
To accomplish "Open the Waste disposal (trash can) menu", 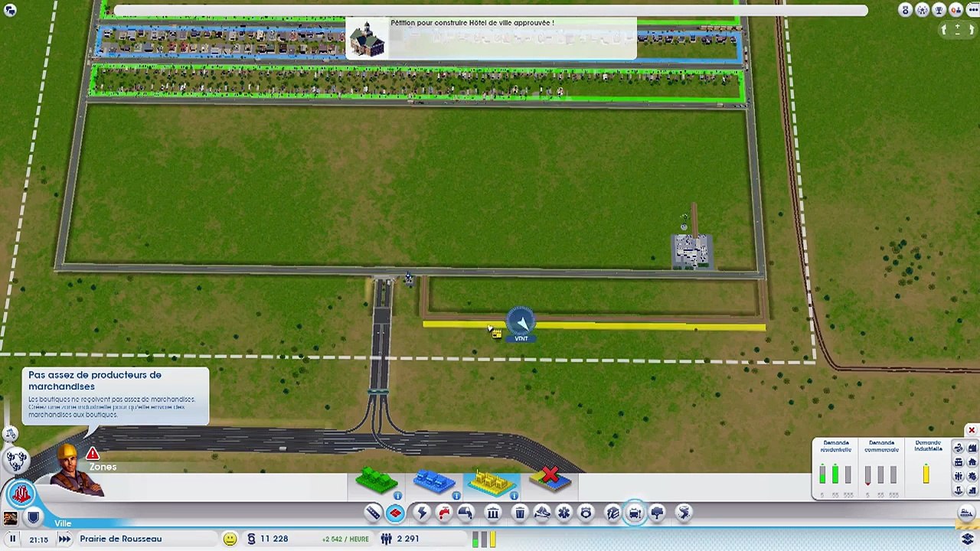I will (520, 513).
